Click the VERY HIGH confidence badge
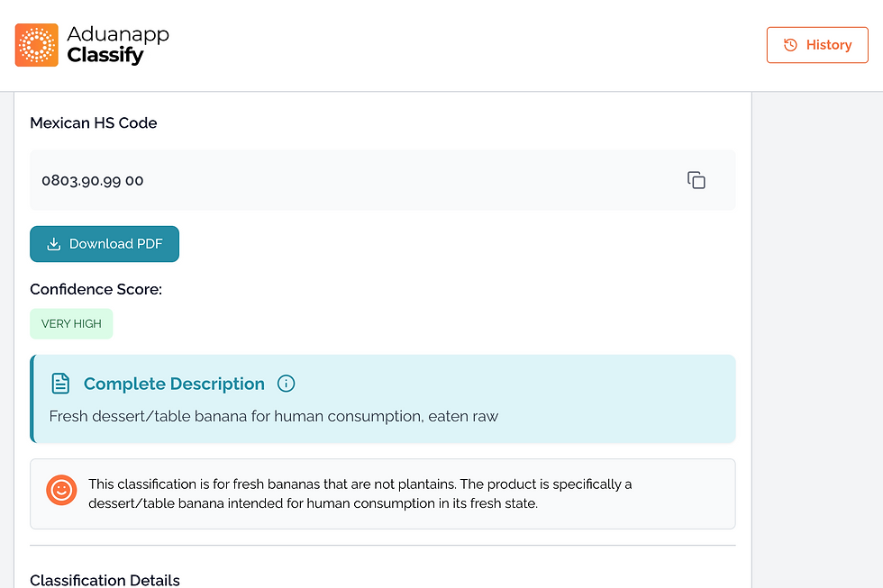The height and width of the screenshot is (588, 883). tap(71, 324)
